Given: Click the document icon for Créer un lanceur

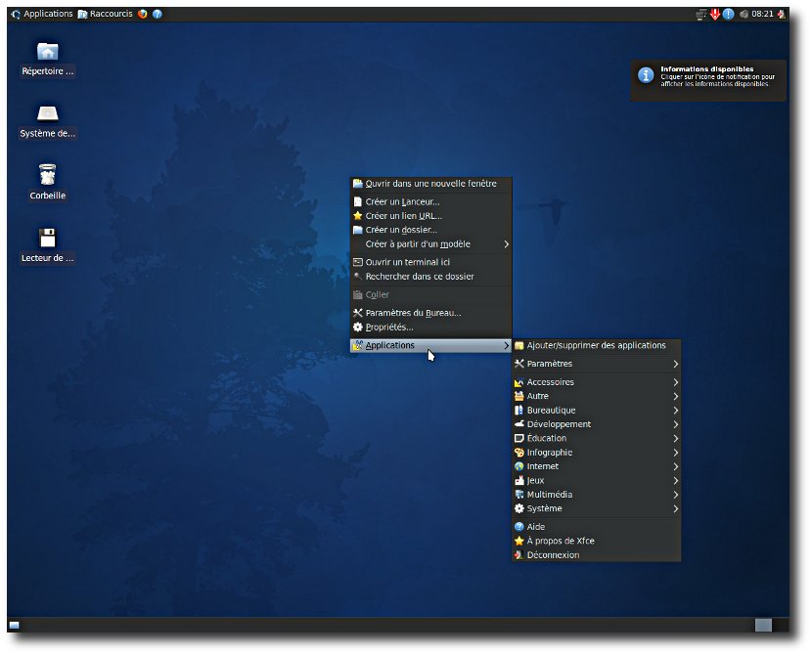Looking at the screenshot, I should [x=358, y=201].
